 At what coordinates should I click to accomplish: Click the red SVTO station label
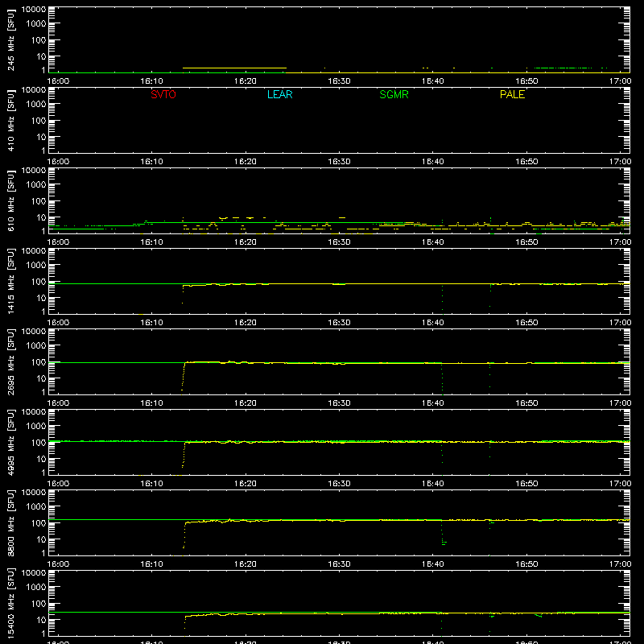click(x=163, y=94)
